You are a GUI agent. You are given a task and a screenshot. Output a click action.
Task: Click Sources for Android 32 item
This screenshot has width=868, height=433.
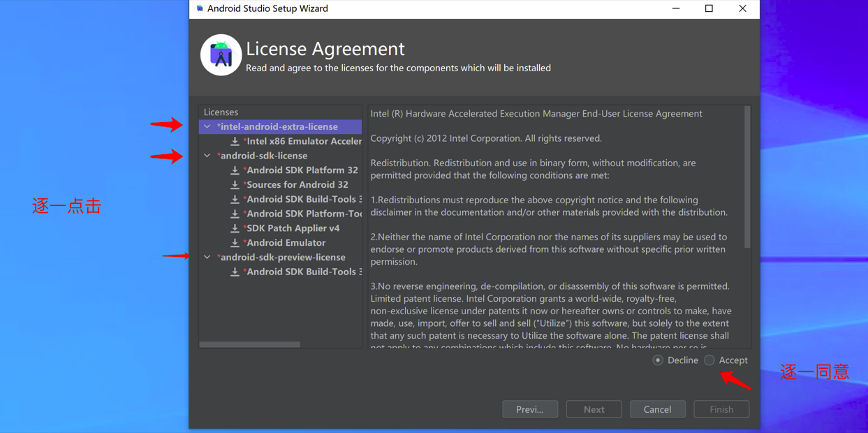[x=295, y=185]
